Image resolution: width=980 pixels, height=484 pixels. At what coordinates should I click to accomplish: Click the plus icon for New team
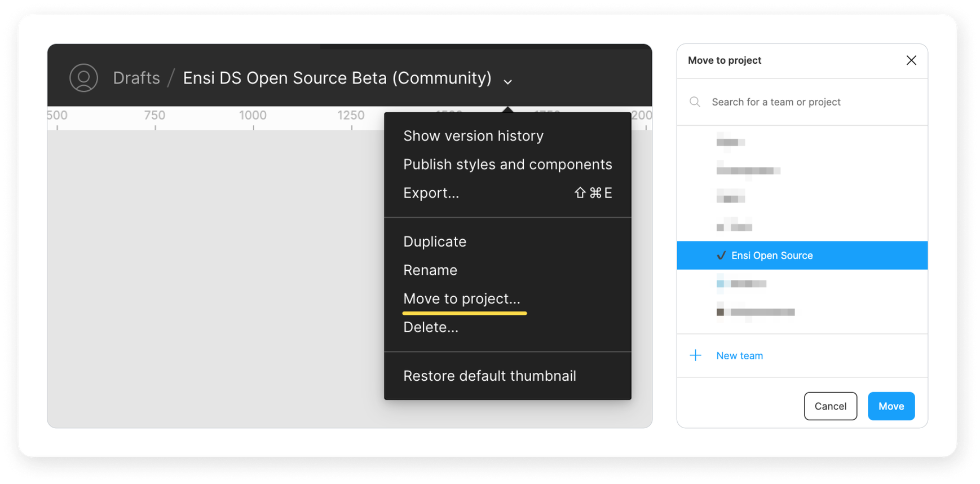click(x=696, y=355)
